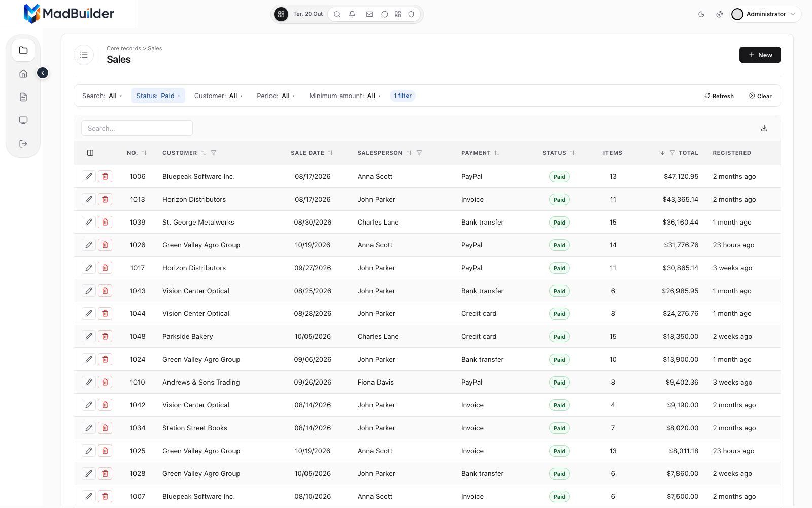Open the Search: All filter dropdown

point(102,96)
